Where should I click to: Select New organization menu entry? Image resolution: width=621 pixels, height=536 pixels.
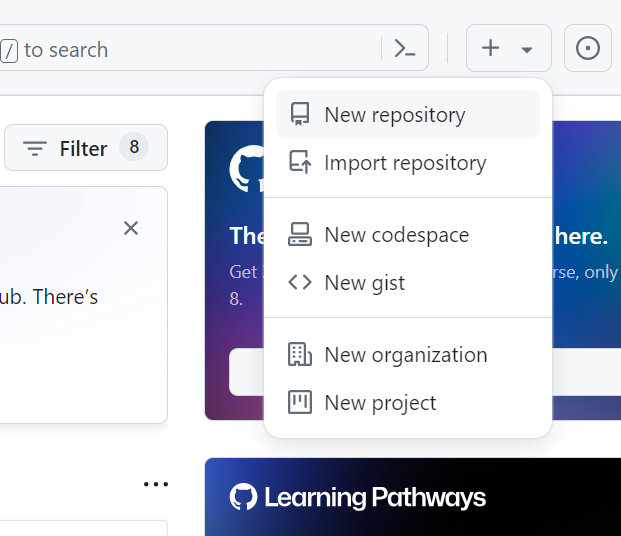point(408,355)
